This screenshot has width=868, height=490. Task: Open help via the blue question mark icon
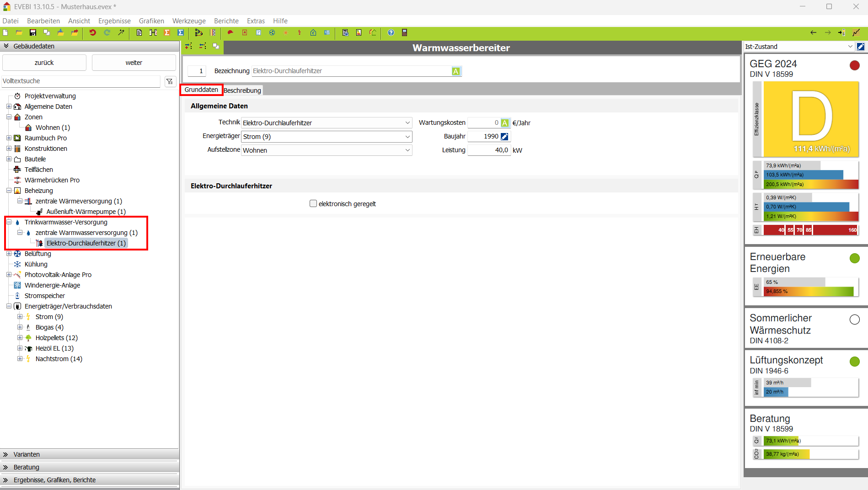pyautogui.click(x=391, y=32)
